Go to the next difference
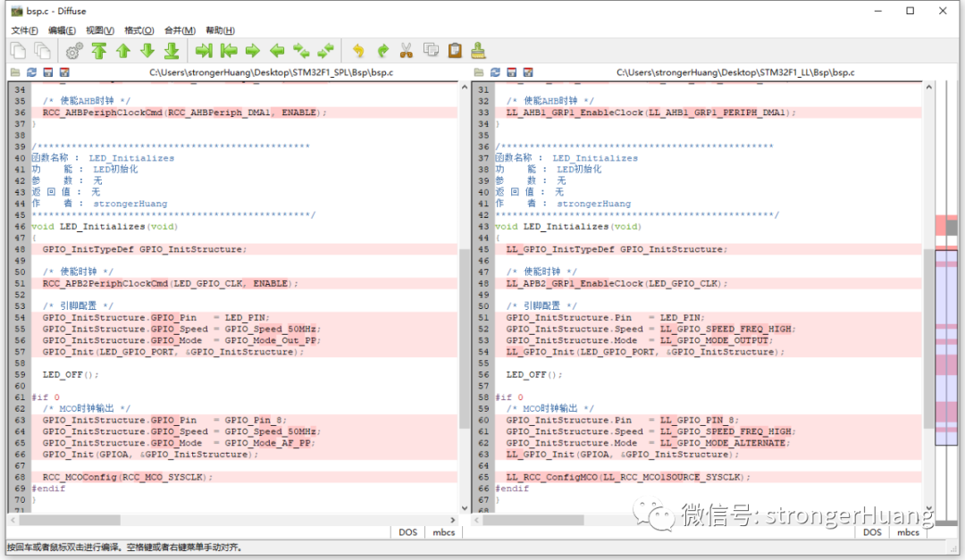The image size is (965, 560). pos(147,51)
